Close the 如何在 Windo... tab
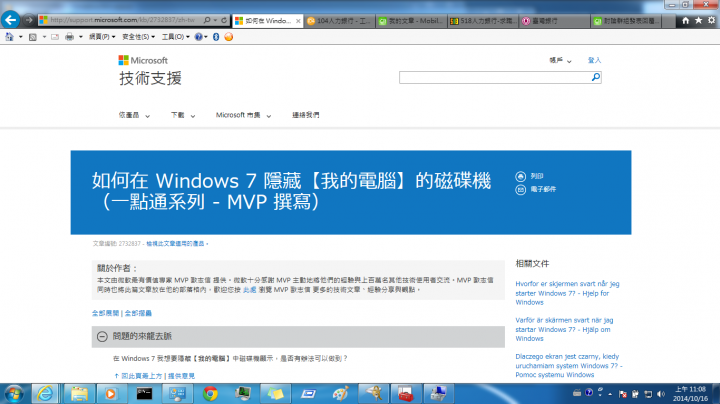The image size is (720, 404). pos(298,21)
